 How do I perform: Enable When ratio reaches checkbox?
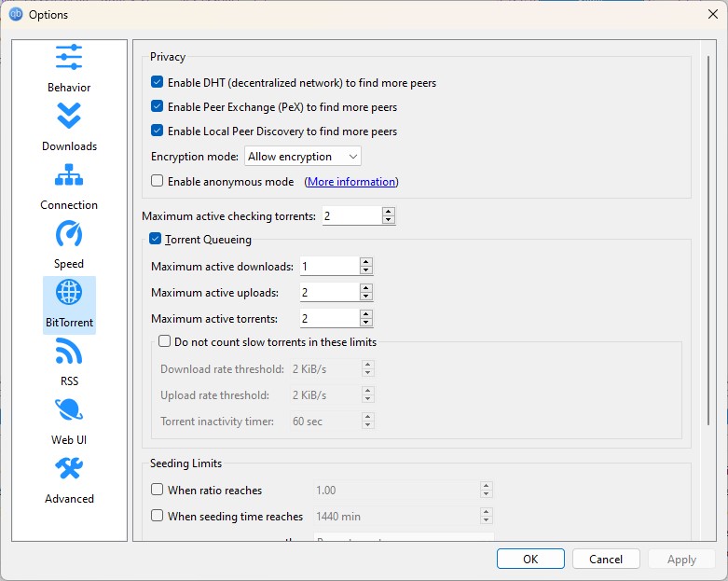(x=157, y=490)
